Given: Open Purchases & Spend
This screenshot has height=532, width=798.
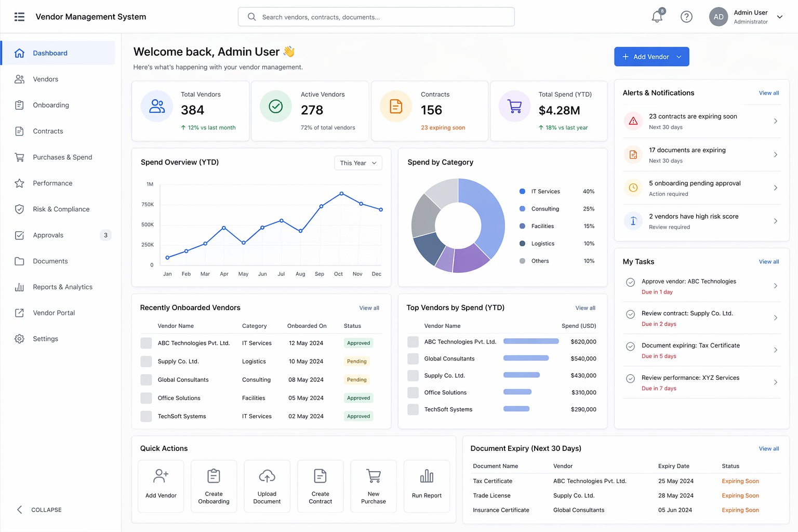Looking at the screenshot, I should coord(58,157).
